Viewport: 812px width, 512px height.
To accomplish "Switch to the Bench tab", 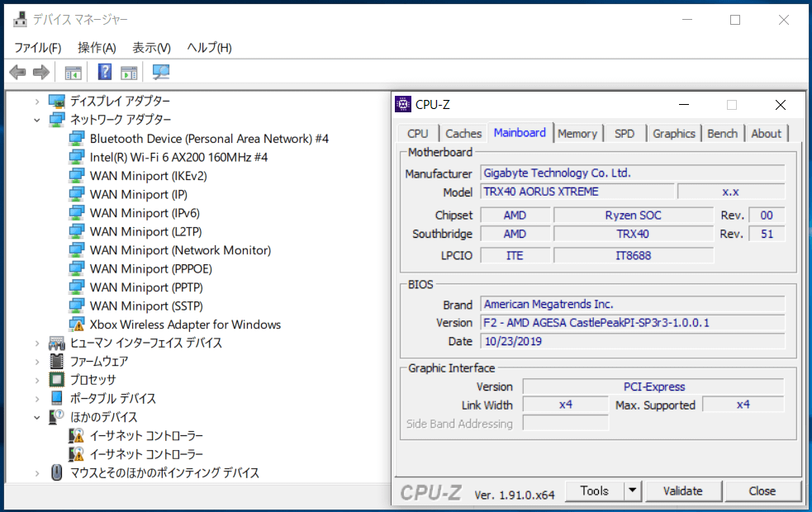I will pyautogui.click(x=723, y=134).
